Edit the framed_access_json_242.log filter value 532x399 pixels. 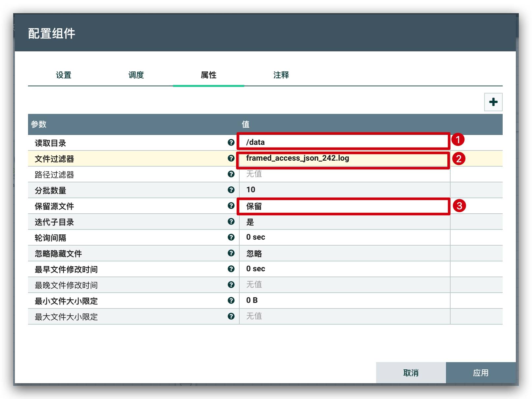(343, 158)
